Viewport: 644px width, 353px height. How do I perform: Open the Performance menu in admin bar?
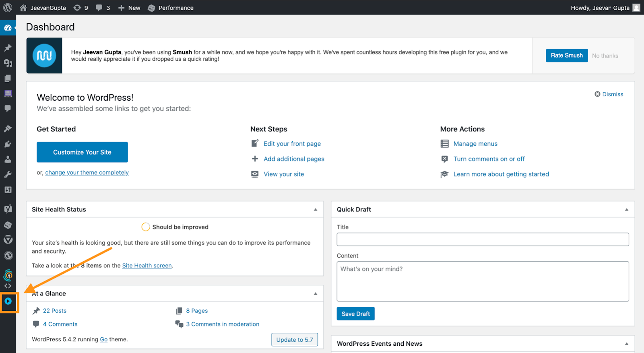(x=171, y=8)
